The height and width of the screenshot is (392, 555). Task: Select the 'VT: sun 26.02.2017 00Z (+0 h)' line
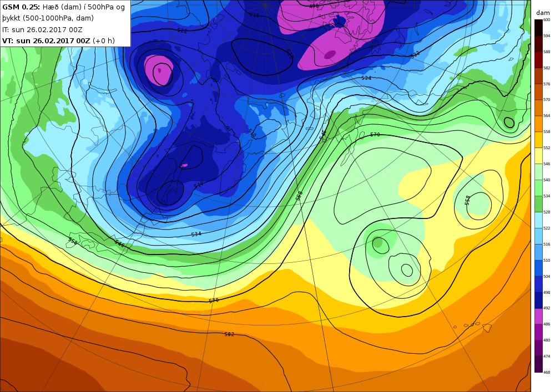[58, 40]
